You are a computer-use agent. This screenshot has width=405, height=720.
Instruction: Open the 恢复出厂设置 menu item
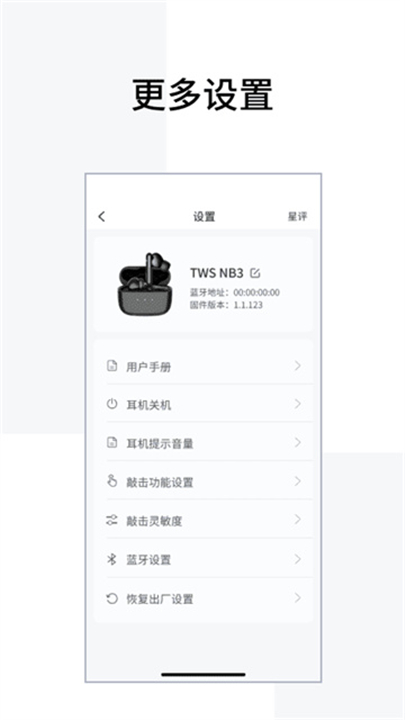tap(203, 598)
